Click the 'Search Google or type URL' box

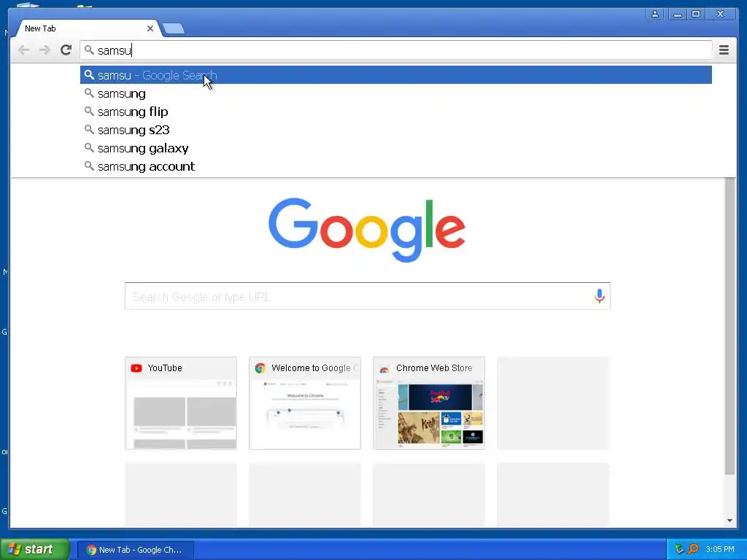368,296
